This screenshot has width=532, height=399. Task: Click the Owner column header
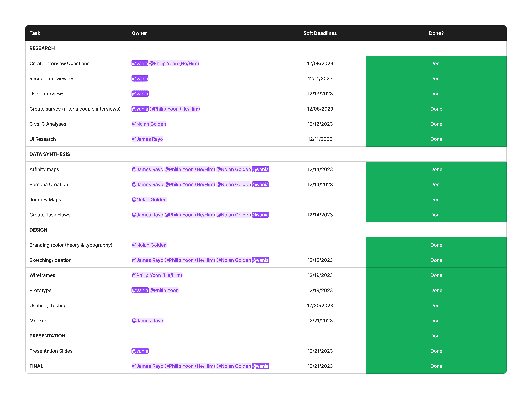point(139,33)
